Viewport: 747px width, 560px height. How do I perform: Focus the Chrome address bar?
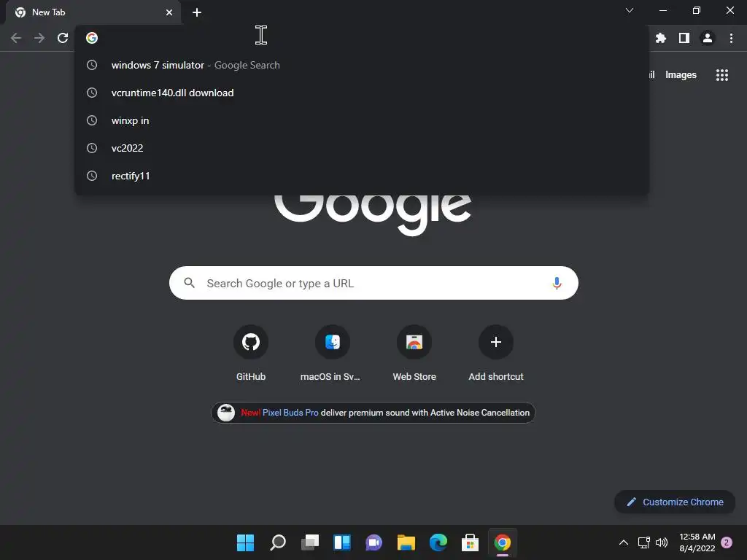[x=362, y=38]
